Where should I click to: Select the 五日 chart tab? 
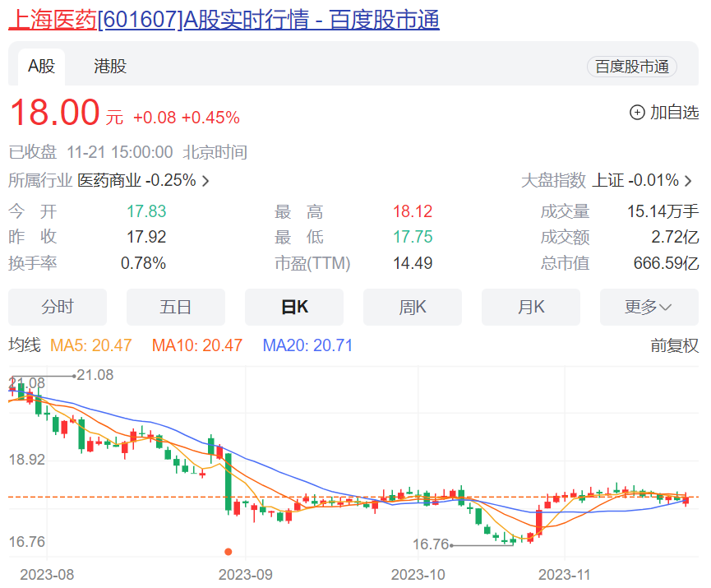tap(176, 307)
